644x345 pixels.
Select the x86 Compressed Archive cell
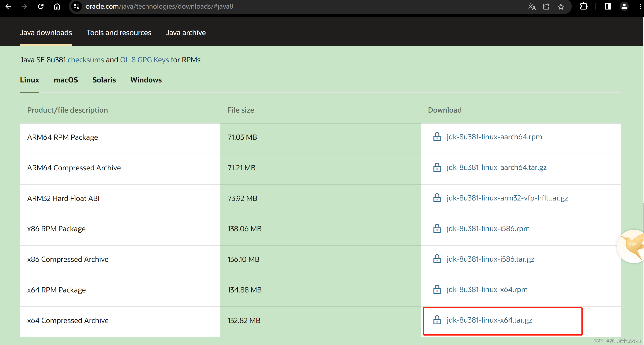tap(120, 261)
